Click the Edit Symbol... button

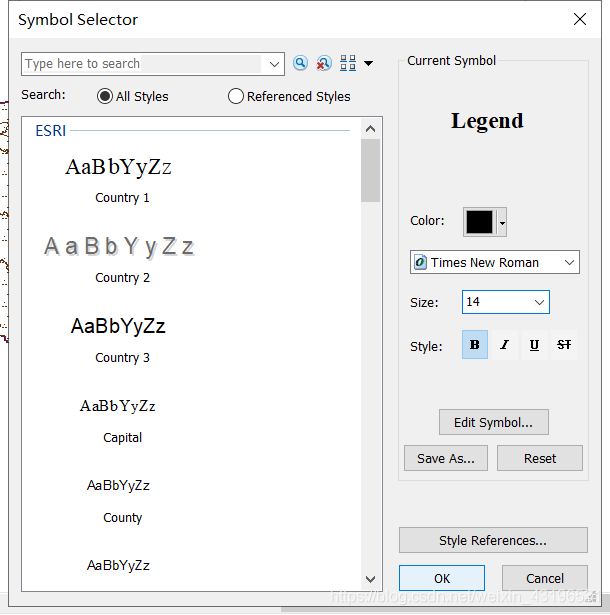[493, 422]
